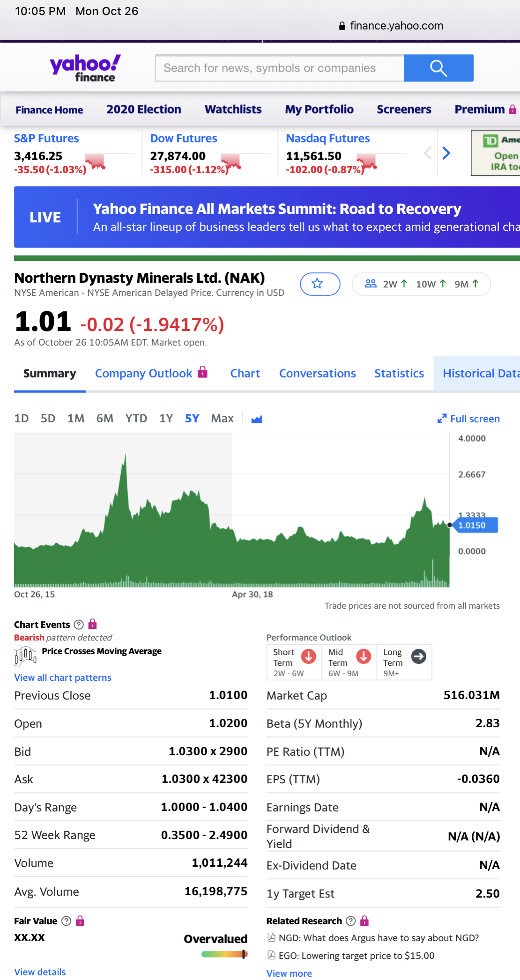Select the 1D chart range
This screenshot has height=980, width=520.
click(x=22, y=419)
